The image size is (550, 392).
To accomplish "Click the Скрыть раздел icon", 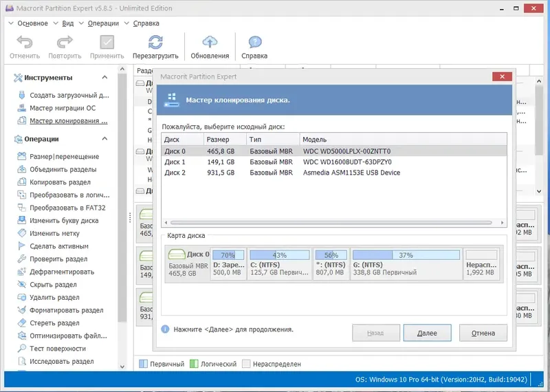I will point(22,284).
